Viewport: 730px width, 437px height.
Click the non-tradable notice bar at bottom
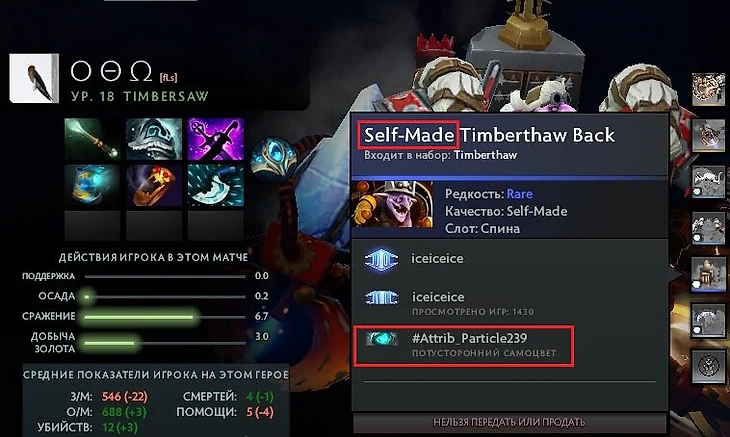click(509, 423)
